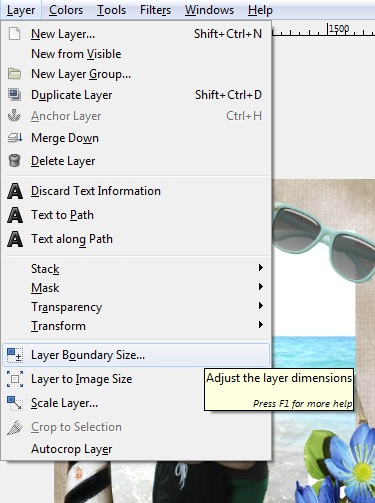Click the Merge Down icon

15,137
